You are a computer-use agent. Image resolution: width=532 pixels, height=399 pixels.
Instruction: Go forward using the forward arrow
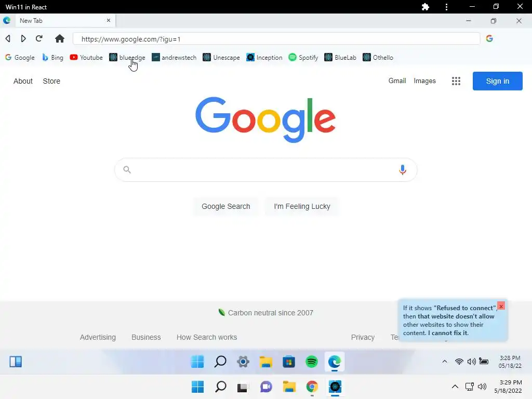(x=23, y=38)
